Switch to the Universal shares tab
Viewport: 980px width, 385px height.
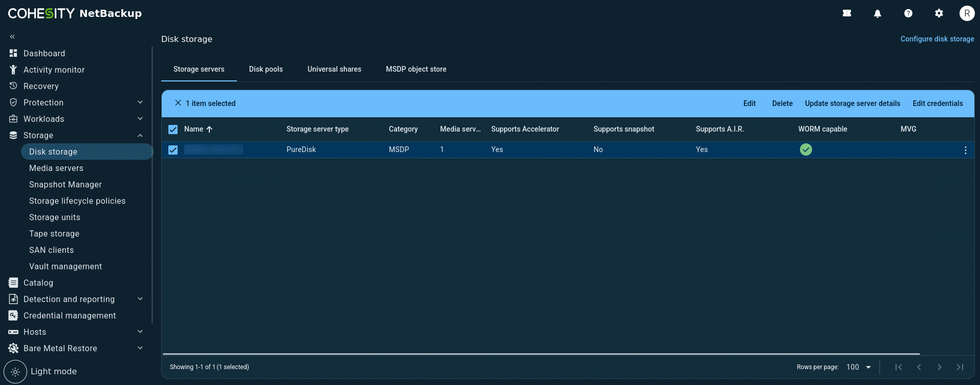coord(334,69)
